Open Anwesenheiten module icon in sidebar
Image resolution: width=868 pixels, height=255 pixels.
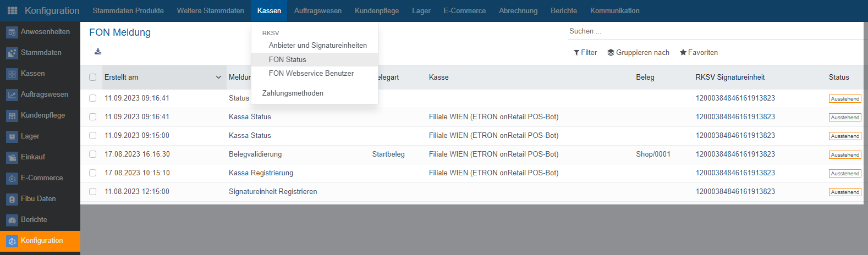pos(12,32)
